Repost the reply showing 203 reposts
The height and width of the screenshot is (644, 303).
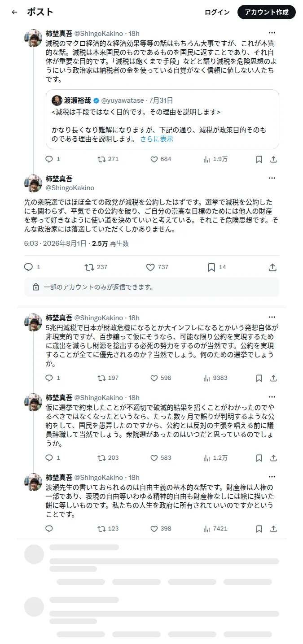[108, 458]
